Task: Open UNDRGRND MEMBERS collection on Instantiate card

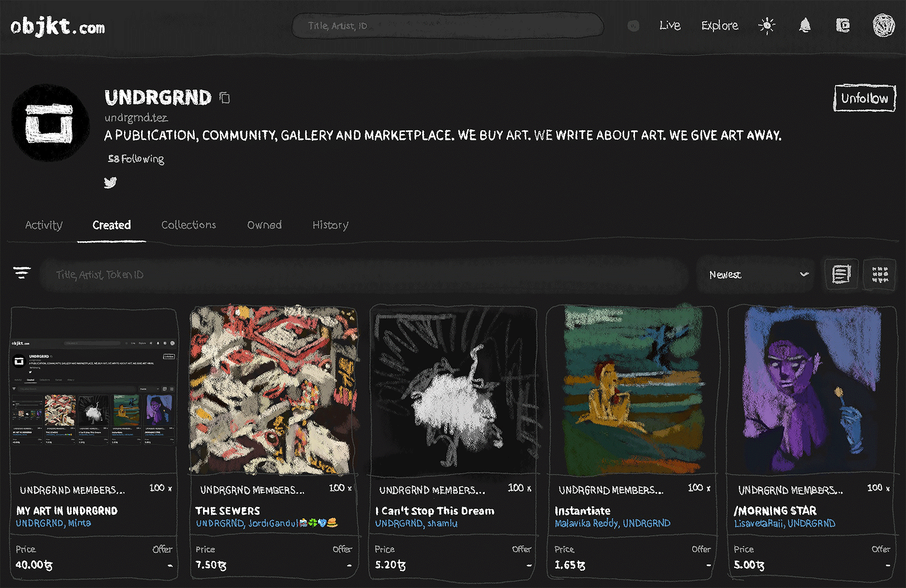Action: coord(611,490)
